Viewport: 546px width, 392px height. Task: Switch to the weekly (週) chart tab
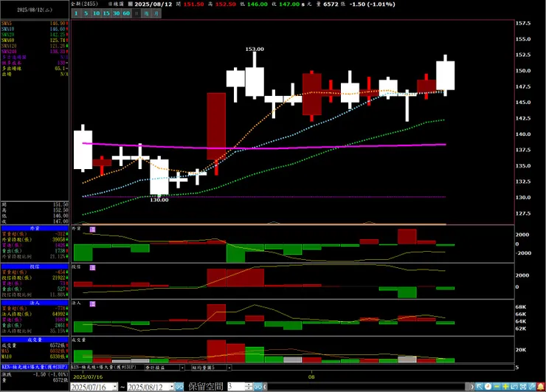[x=147, y=13]
